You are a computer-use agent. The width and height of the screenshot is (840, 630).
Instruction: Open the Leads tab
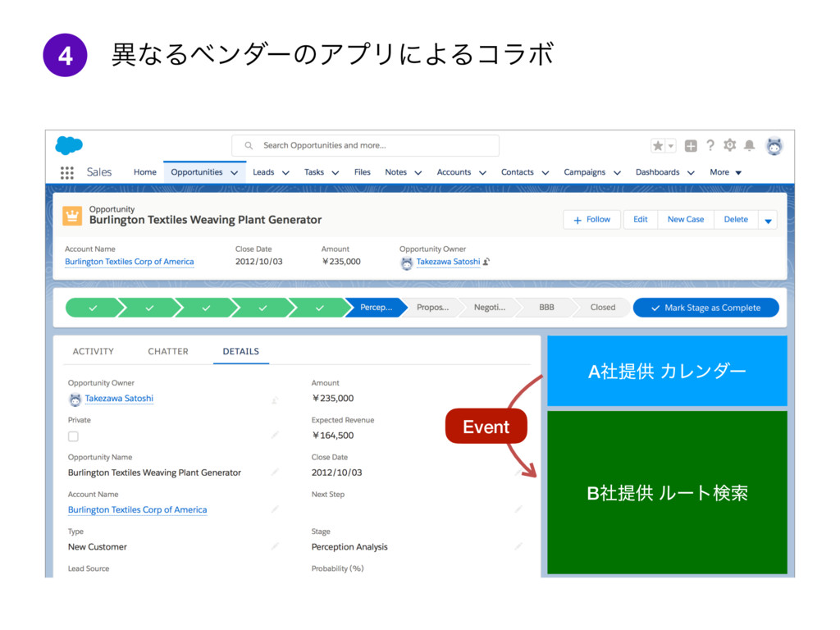263,172
